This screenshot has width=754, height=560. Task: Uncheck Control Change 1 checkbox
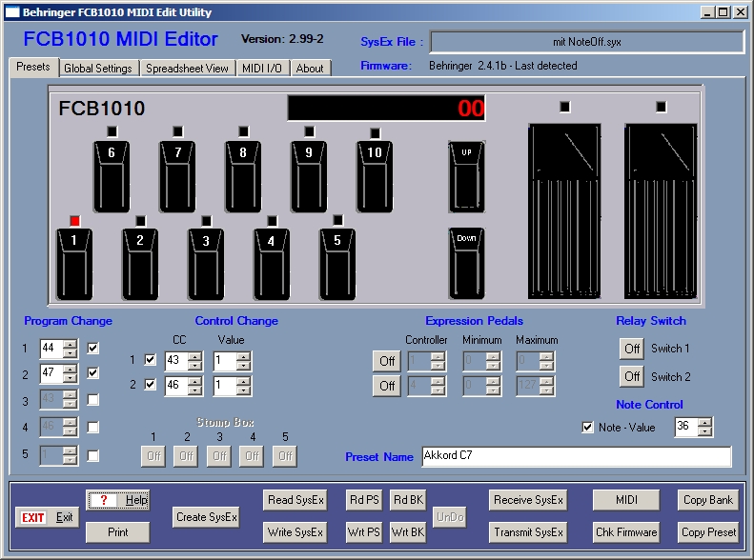pos(150,359)
